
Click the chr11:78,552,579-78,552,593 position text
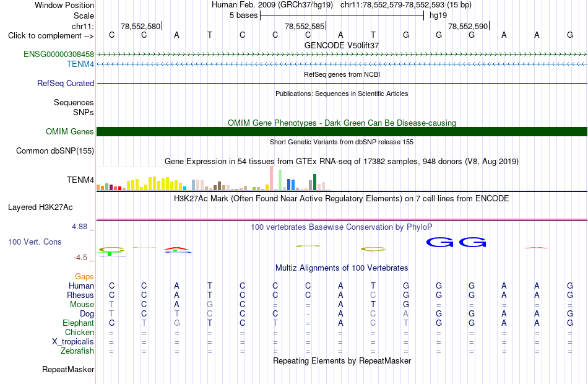click(406, 5)
